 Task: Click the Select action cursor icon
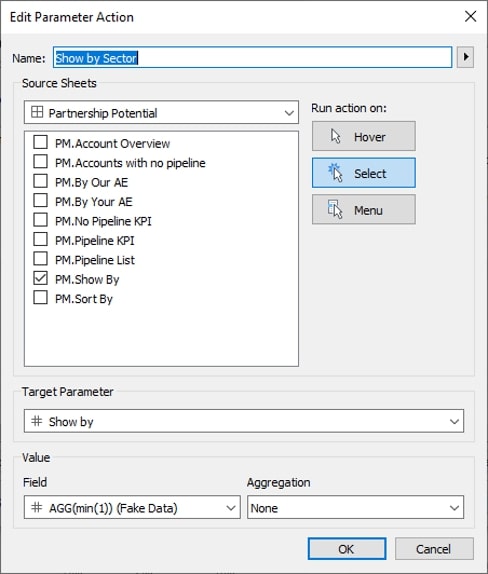coord(335,173)
